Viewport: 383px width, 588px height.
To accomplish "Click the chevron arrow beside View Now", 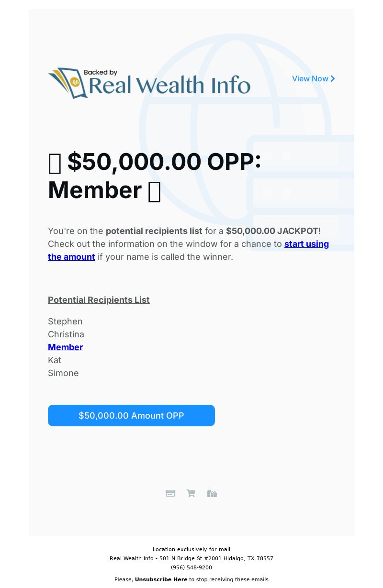I will point(333,78).
